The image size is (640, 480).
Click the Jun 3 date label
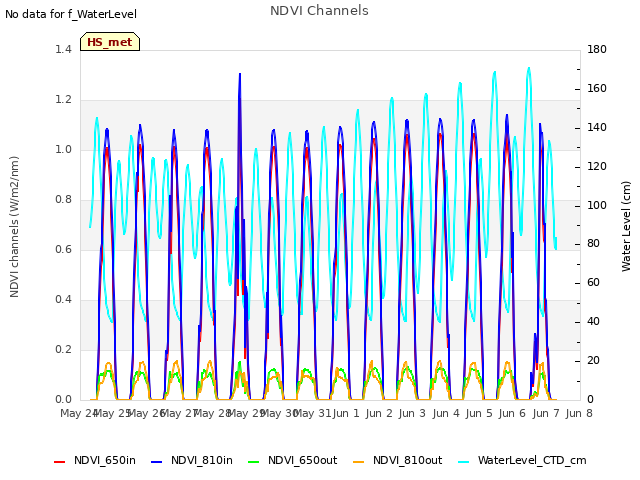pyautogui.click(x=412, y=413)
